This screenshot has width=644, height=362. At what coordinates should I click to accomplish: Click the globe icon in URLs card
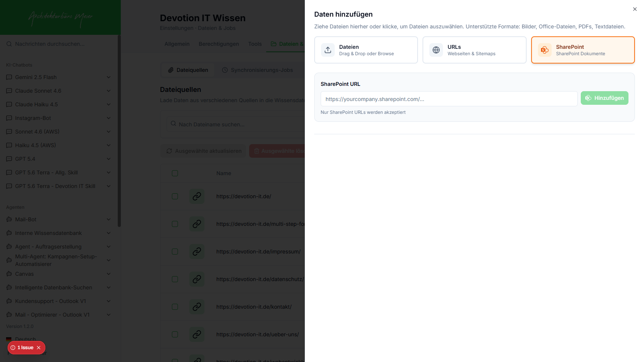point(436,50)
